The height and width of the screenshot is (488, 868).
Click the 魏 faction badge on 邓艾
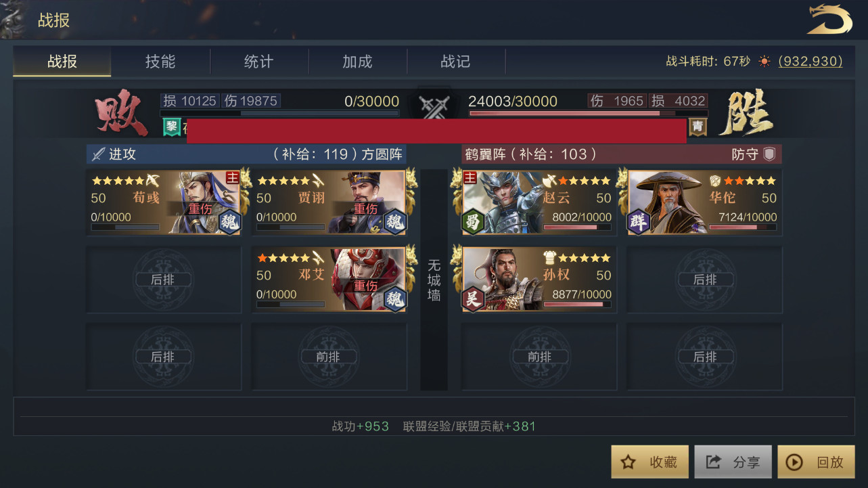click(x=394, y=299)
